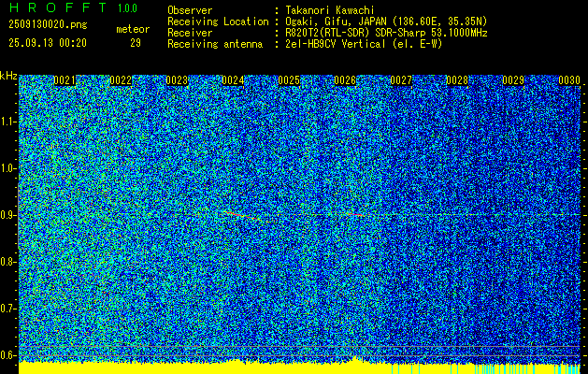Select the file name 2509130020.png
Viewport: 588px width, 374px height.
coord(48,24)
